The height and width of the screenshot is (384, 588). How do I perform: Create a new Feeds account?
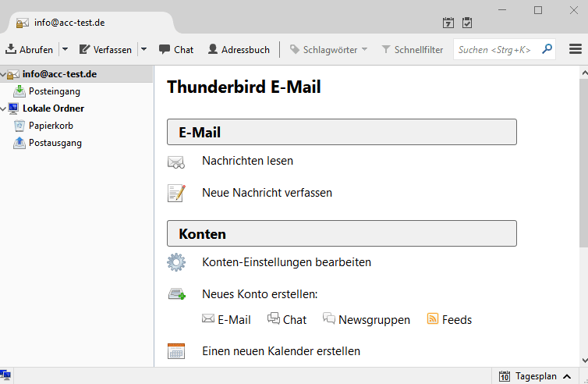pos(449,319)
